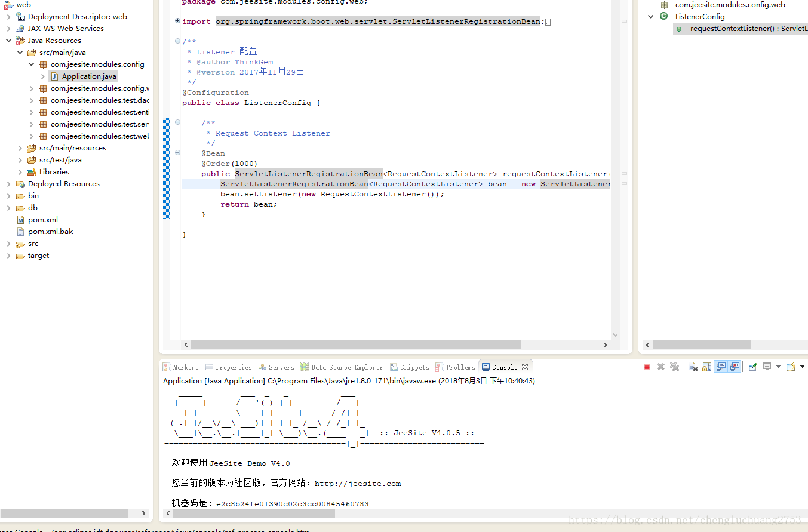The image size is (808, 532).
Task: Toggle Show Console When Standard Out Changes
Action: (721, 366)
